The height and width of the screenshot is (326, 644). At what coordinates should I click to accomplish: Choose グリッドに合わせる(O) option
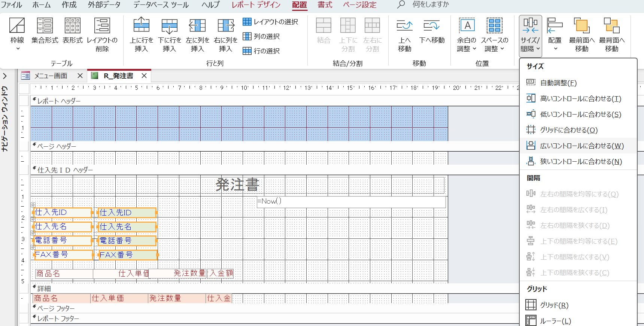578,130
